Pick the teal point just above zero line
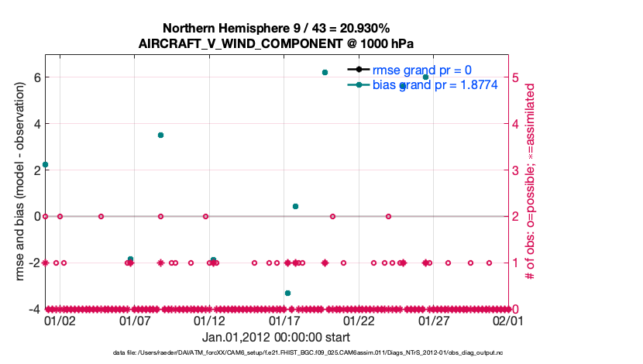This screenshot has width=643, height=364. pyautogui.click(x=295, y=206)
